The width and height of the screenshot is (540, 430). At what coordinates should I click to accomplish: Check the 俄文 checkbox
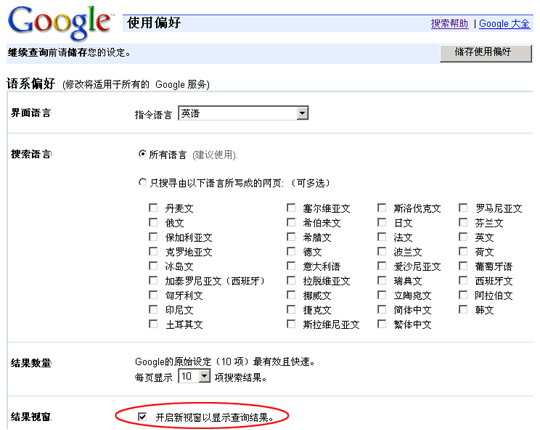(153, 222)
